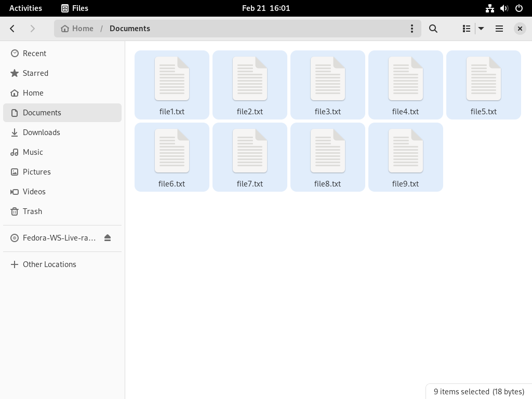The width and height of the screenshot is (532, 399).
Task: Select file5.txt document icon
Action: [x=484, y=79]
